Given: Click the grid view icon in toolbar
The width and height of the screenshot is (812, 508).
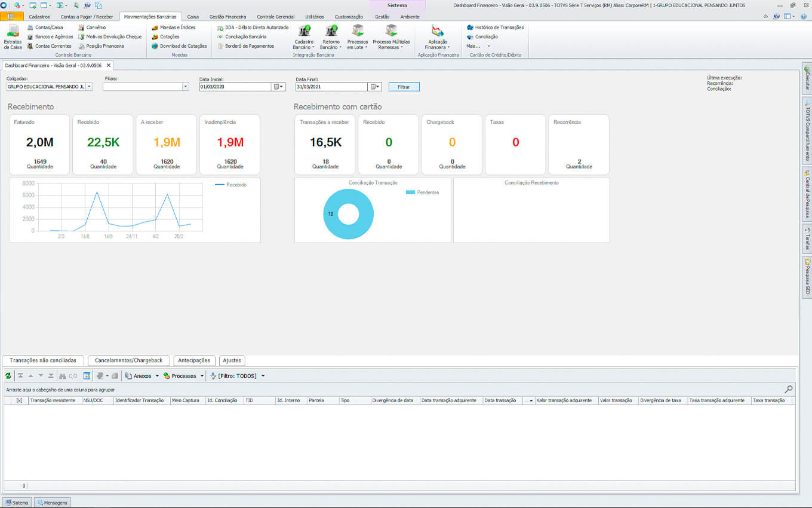Looking at the screenshot, I should coord(87,376).
